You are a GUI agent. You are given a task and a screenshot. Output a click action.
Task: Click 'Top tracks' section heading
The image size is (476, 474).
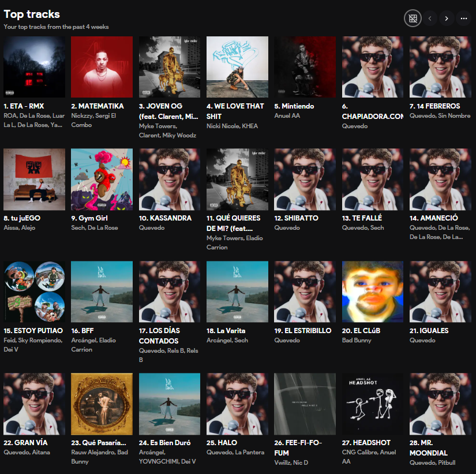coord(32,14)
